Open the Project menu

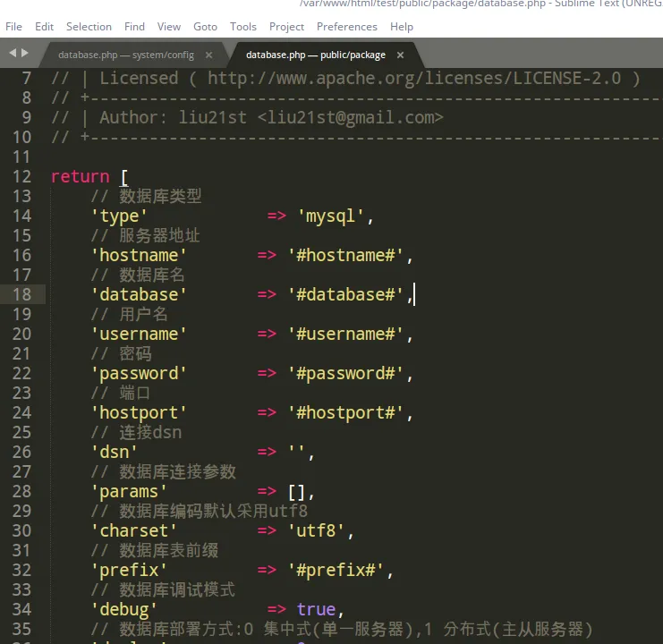point(286,27)
